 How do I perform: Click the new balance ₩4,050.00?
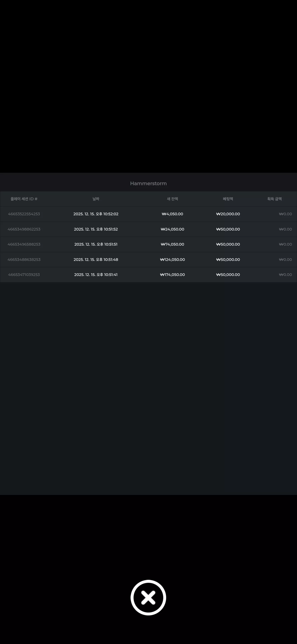(172, 214)
